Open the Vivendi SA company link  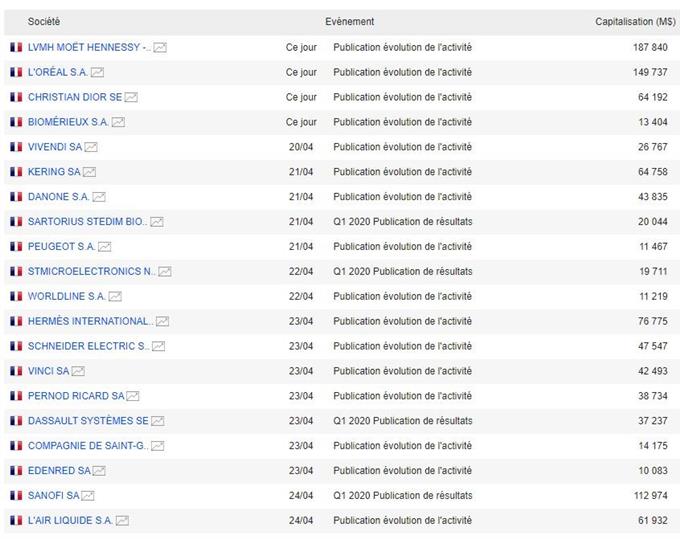point(55,147)
